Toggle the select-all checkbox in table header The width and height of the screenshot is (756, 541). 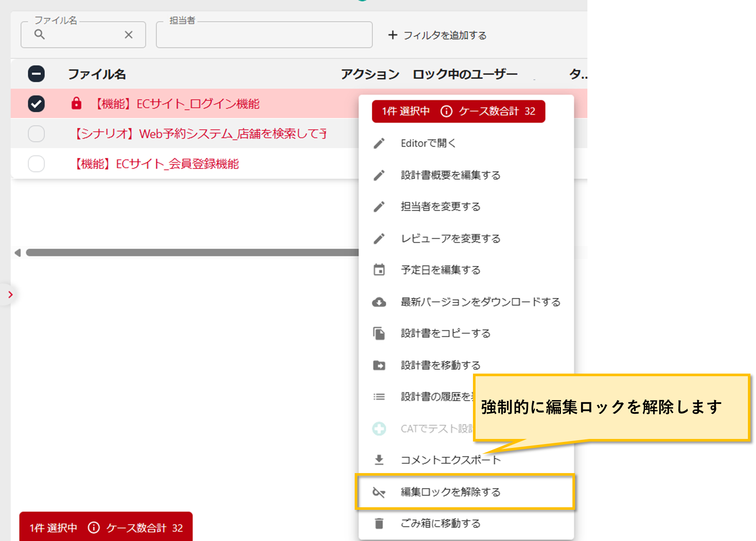[x=36, y=74]
